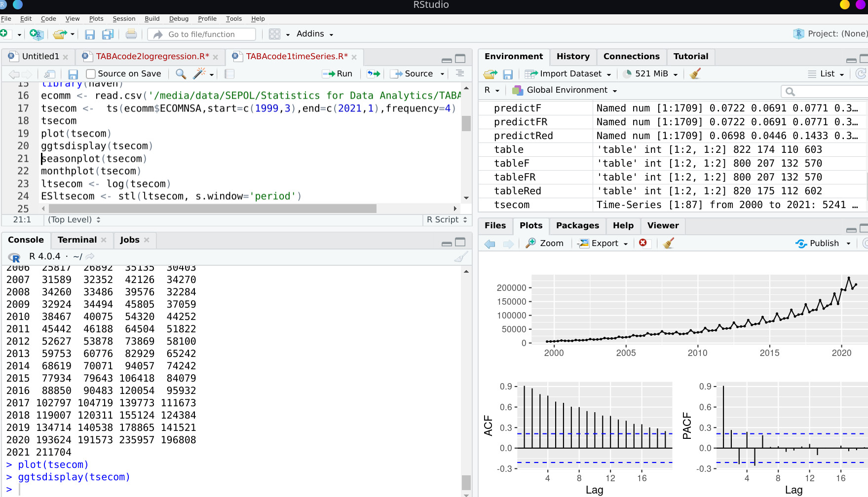Viewport: 868px width, 497px height.
Task: Click the print document icon in the main toolbar
Action: (131, 34)
